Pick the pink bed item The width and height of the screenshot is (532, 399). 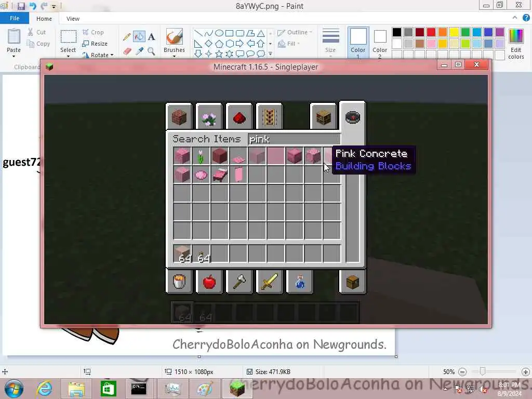(220, 175)
